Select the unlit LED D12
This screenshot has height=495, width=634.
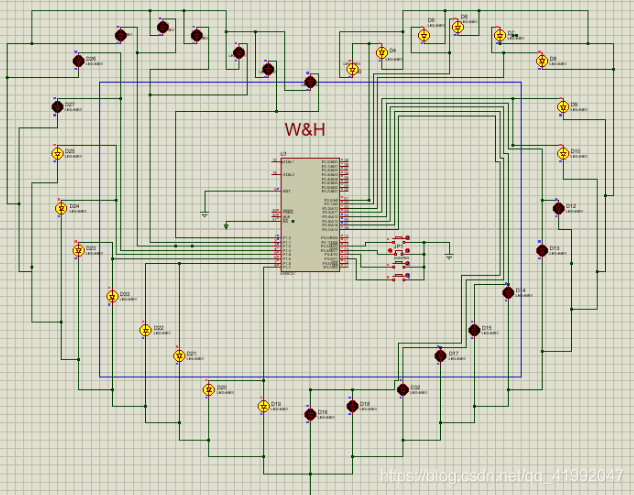558,208
